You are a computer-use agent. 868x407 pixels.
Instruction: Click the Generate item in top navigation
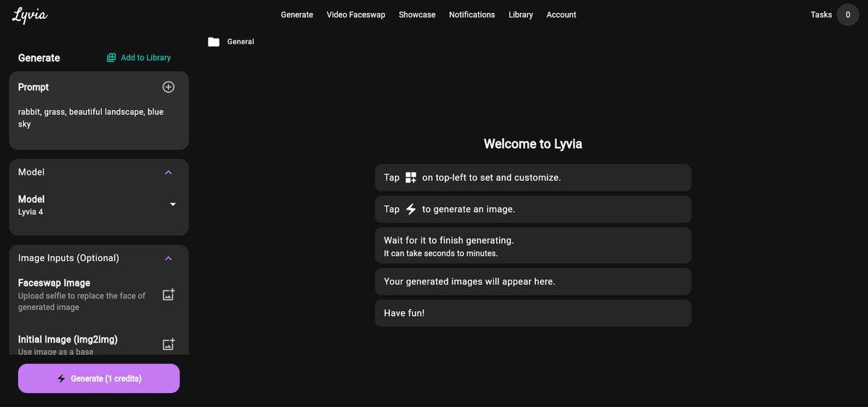click(297, 14)
